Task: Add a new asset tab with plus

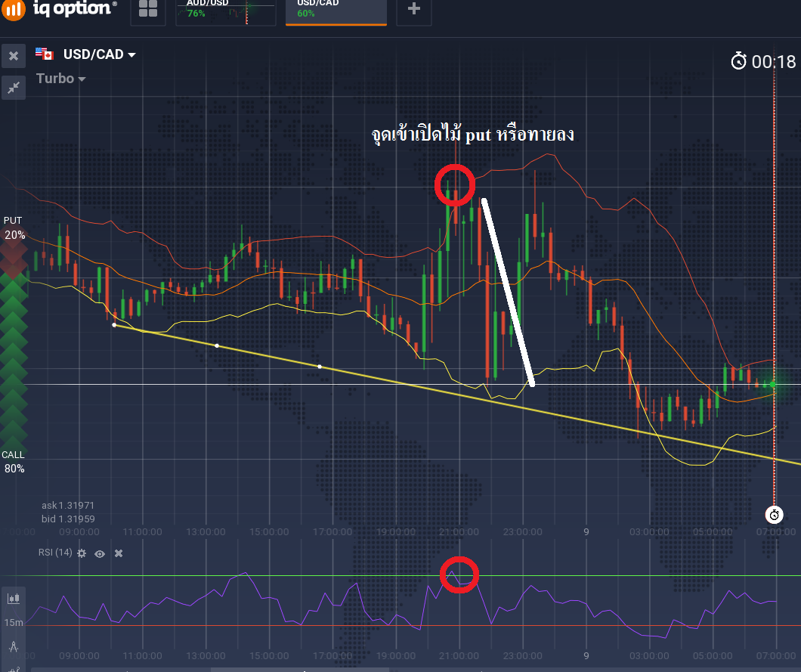Action: pos(413,9)
